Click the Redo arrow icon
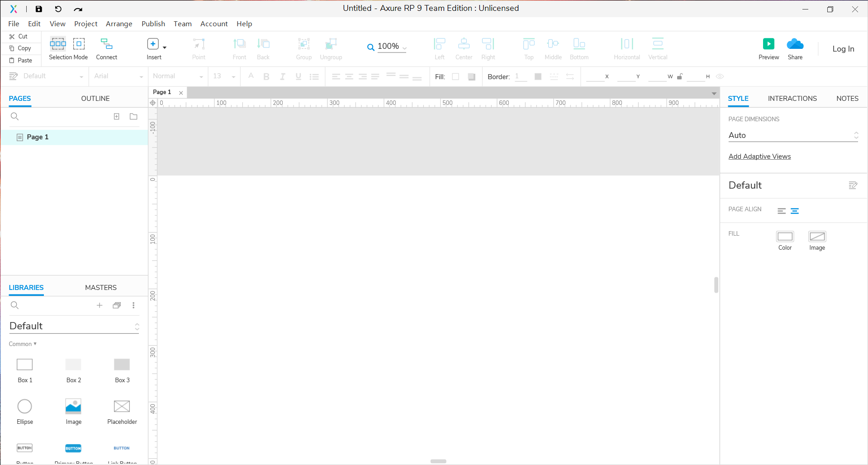 pos(78,9)
